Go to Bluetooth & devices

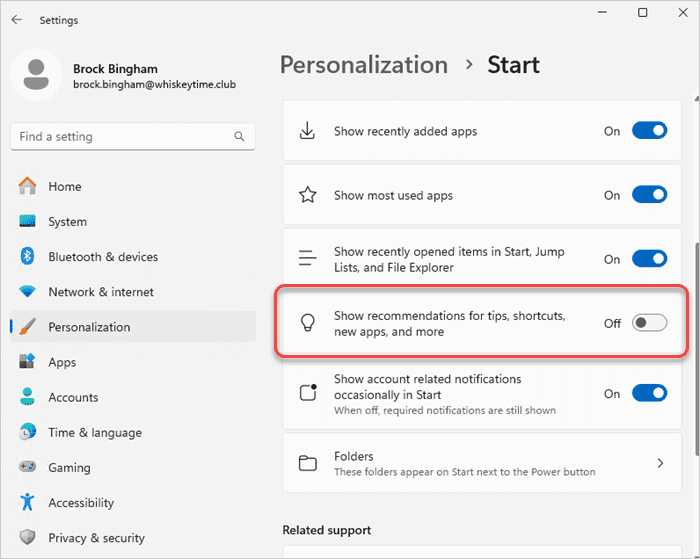coord(133,257)
